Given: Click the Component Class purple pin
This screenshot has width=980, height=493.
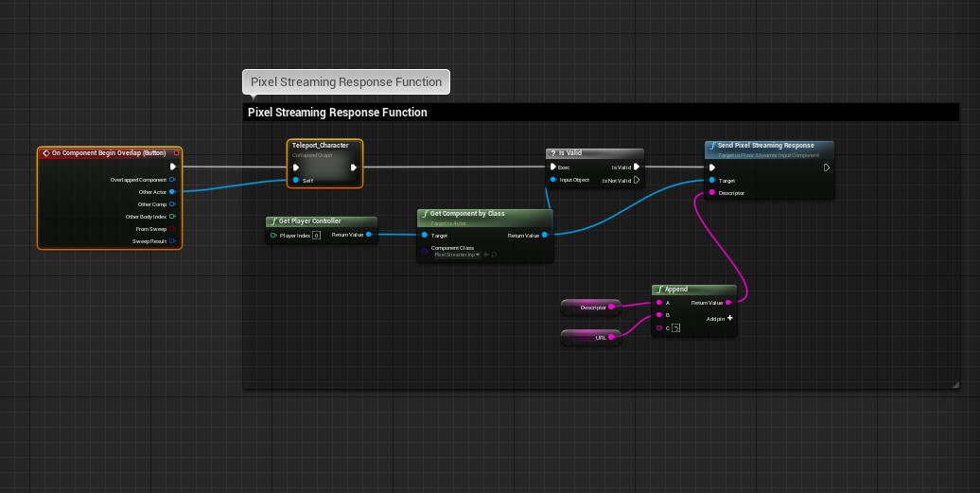Looking at the screenshot, I should 425,251.
